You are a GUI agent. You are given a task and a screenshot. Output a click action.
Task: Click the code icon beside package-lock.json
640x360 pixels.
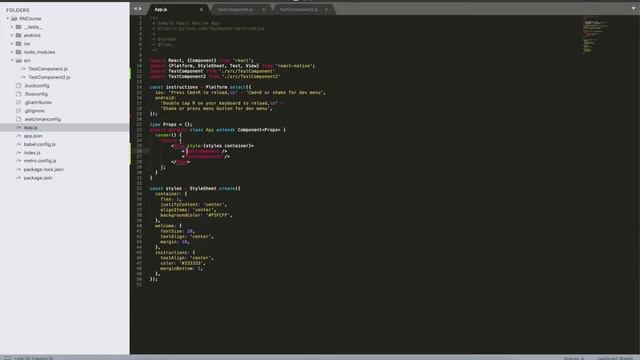point(18,169)
